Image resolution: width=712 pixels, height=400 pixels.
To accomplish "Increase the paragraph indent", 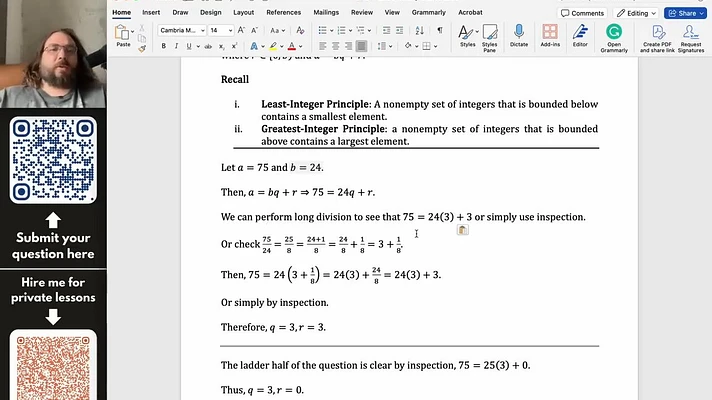I will 399,30.
